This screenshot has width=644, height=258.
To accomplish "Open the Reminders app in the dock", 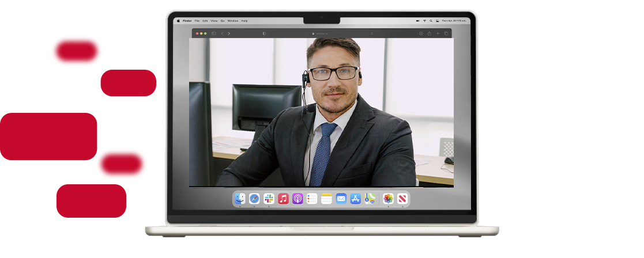I will point(312,199).
